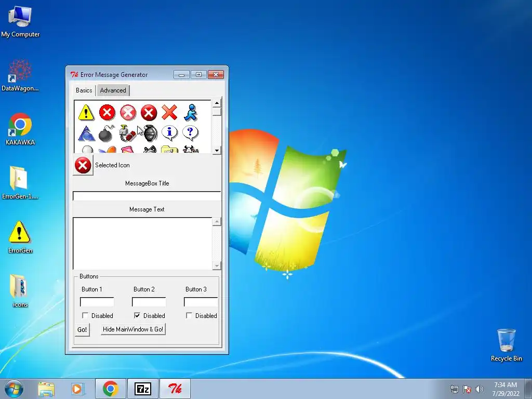The image size is (532, 399).
Task: Pick the flat bright red X circle icon
Action: (107, 112)
